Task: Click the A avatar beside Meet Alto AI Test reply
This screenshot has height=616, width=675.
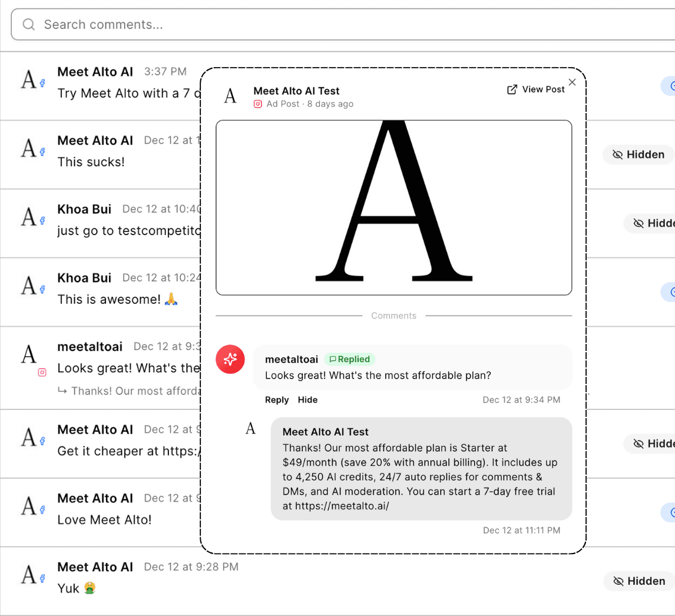Action: point(250,428)
